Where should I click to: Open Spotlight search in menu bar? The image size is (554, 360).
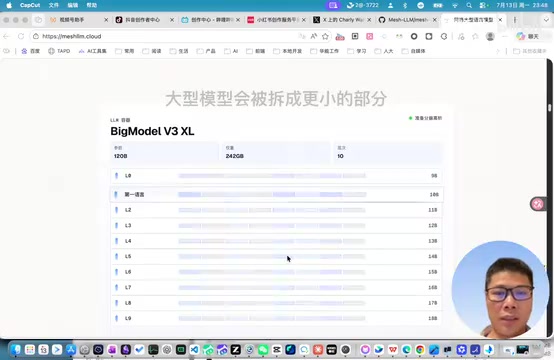469,5
